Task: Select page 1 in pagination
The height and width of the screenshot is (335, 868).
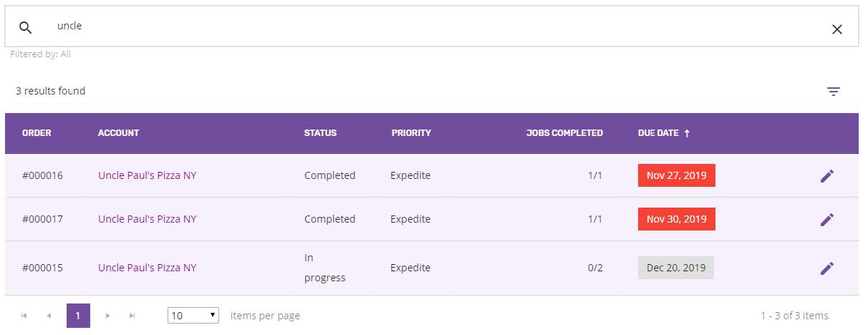Action: 78,316
